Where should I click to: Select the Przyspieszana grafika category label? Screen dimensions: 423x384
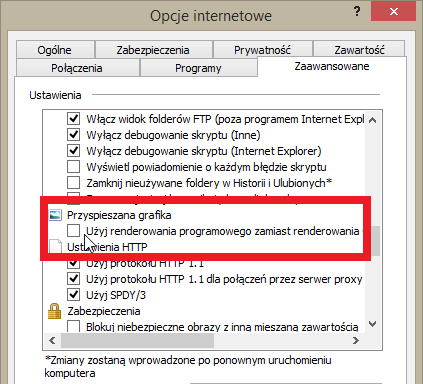[x=119, y=215]
